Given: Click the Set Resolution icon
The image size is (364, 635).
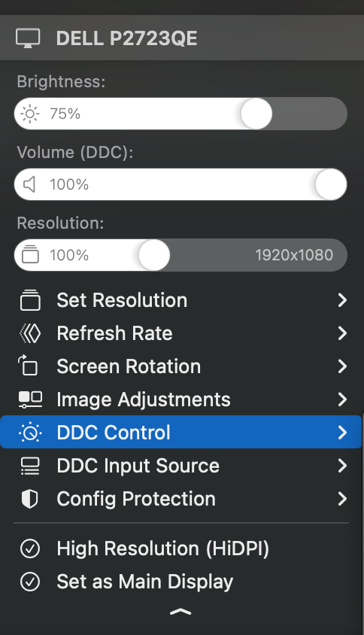Looking at the screenshot, I should click(x=30, y=300).
